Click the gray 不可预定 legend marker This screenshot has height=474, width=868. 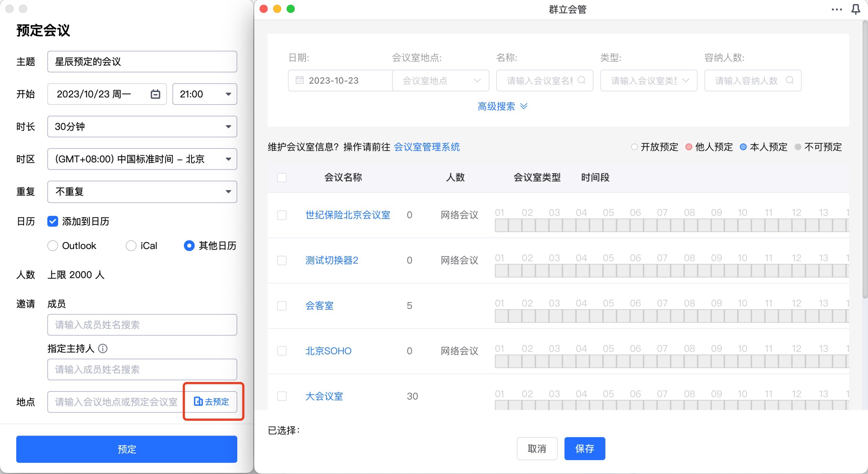tap(798, 147)
